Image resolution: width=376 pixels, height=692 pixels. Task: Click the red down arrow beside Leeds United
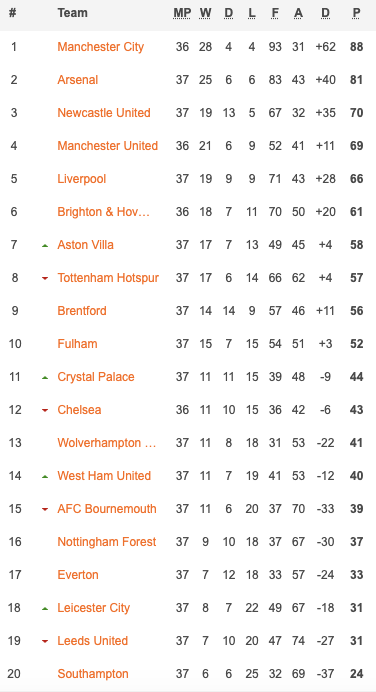pyautogui.click(x=45, y=641)
